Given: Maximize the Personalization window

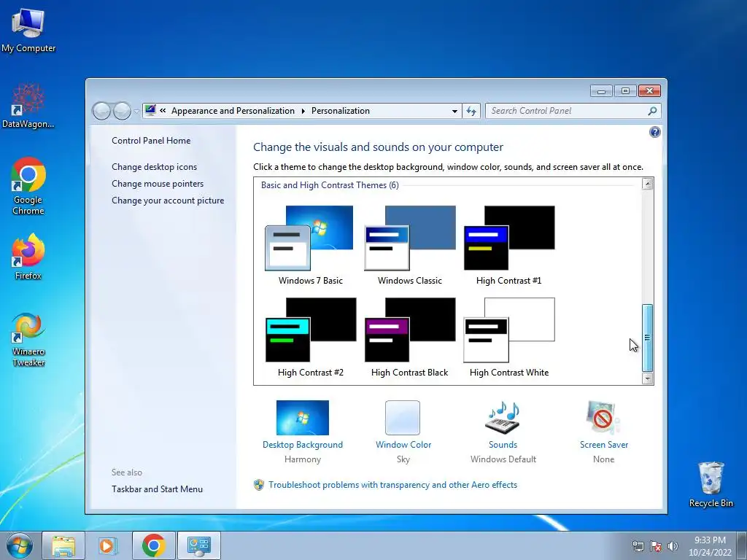Looking at the screenshot, I should pos(625,91).
